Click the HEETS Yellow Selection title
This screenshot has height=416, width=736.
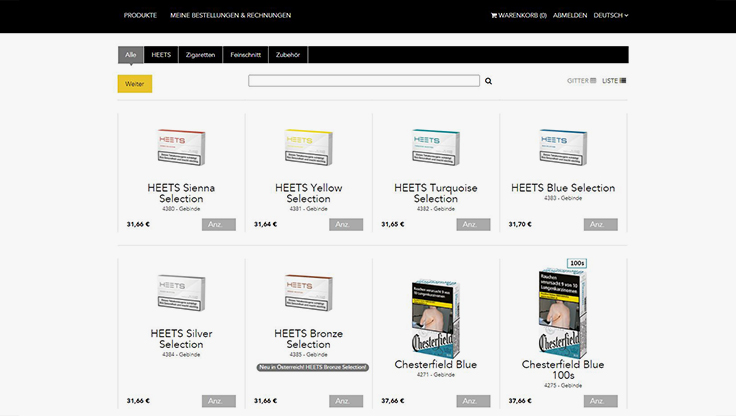[308, 193]
